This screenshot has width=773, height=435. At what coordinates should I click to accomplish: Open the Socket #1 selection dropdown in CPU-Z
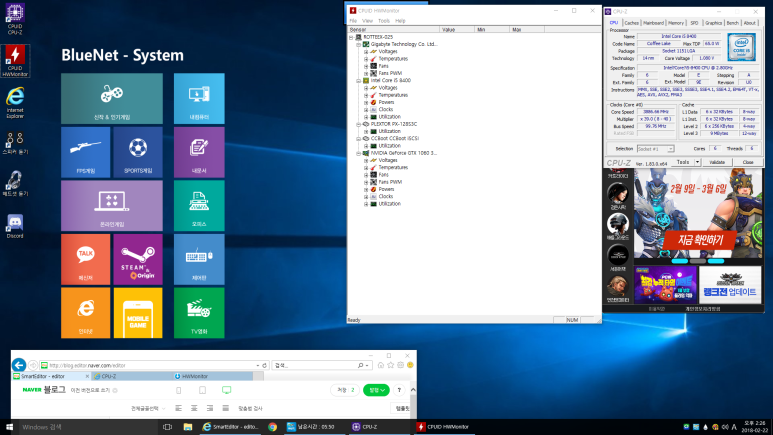coord(655,148)
